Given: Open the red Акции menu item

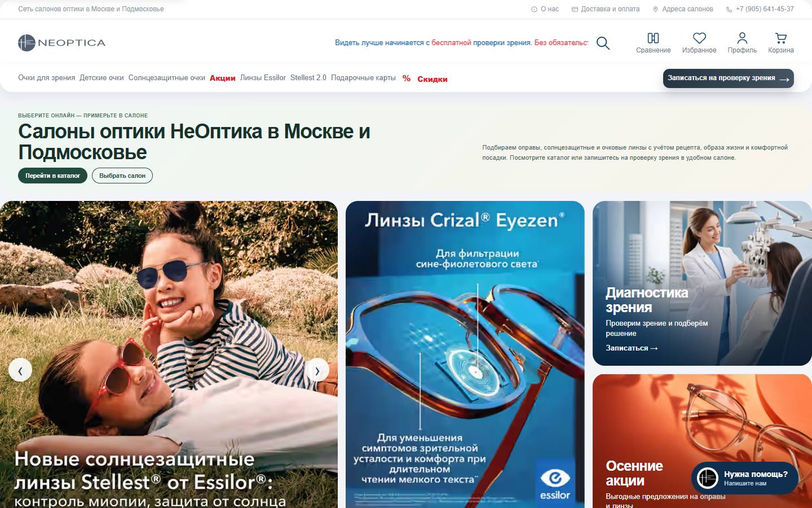Looking at the screenshot, I should (223, 78).
